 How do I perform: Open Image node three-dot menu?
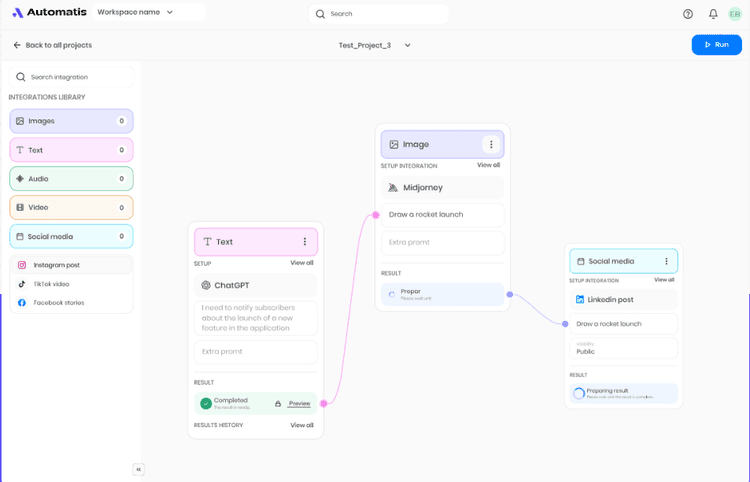pos(491,145)
